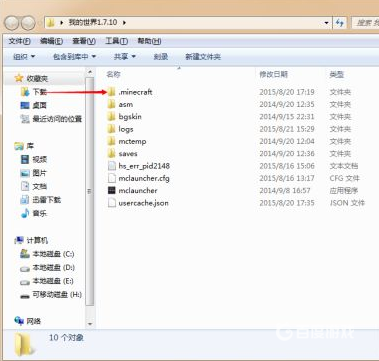Click large folder icon in details pane
Image resolution: width=379 pixels, height=361 pixels.
coord(24,345)
